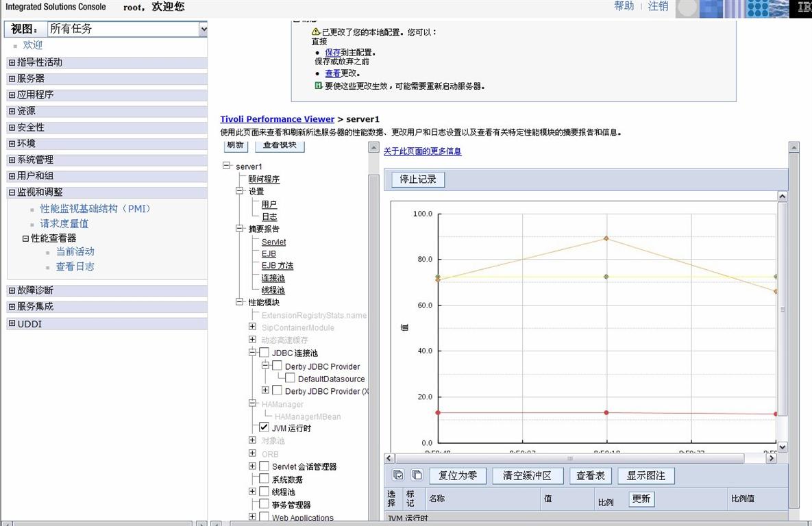The image size is (812, 526).
Task: Open 性能监视基础结构（PMI）
Action: pyautogui.click(x=95, y=209)
